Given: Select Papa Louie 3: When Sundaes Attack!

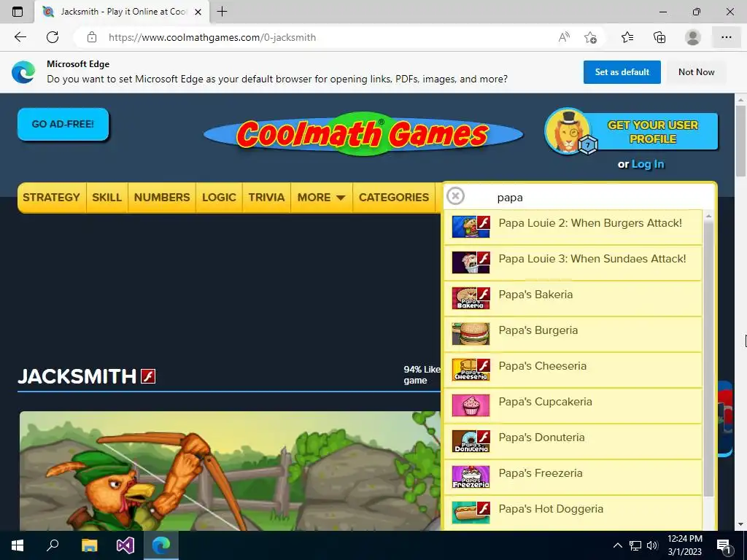Looking at the screenshot, I should pos(592,259).
